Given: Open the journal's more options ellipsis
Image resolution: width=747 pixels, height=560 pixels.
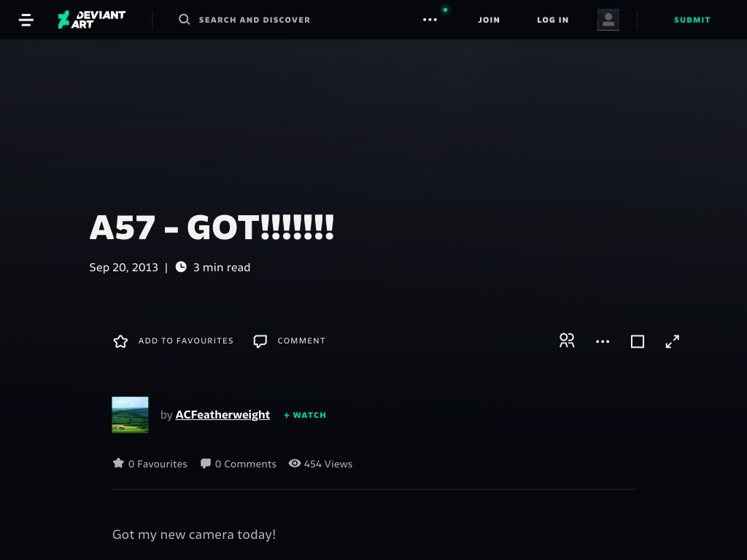Looking at the screenshot, I should tap(603, 341).
